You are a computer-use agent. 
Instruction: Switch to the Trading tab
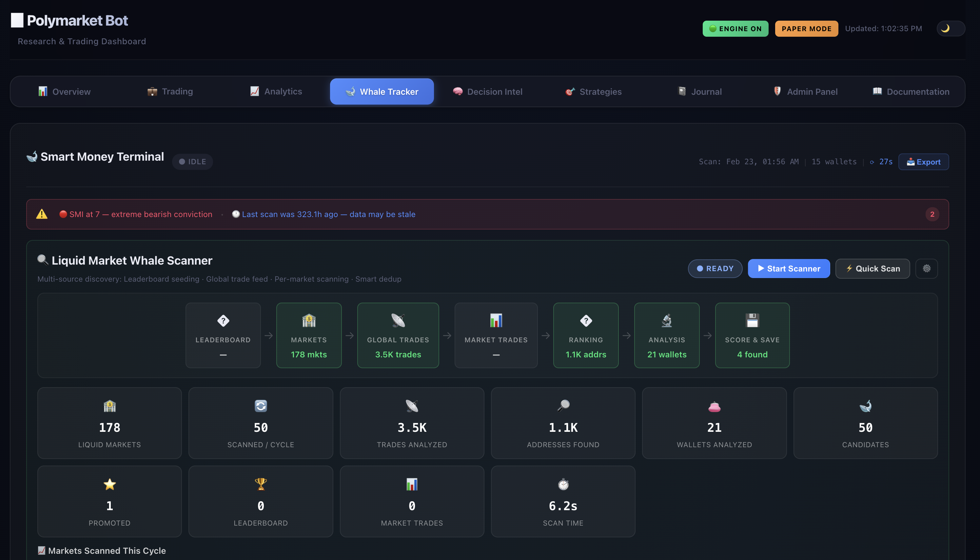coord(170,91)
